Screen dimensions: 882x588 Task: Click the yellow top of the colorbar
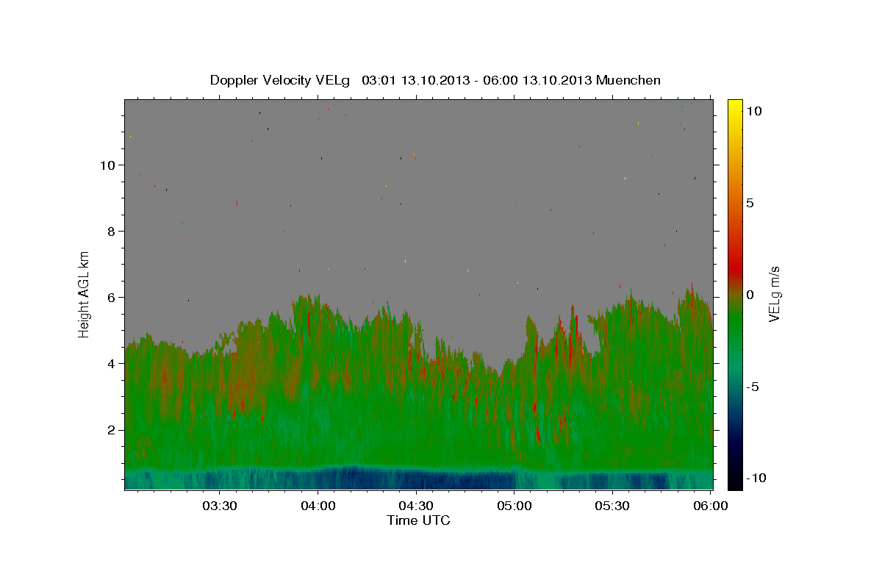(x=735, y=104)
